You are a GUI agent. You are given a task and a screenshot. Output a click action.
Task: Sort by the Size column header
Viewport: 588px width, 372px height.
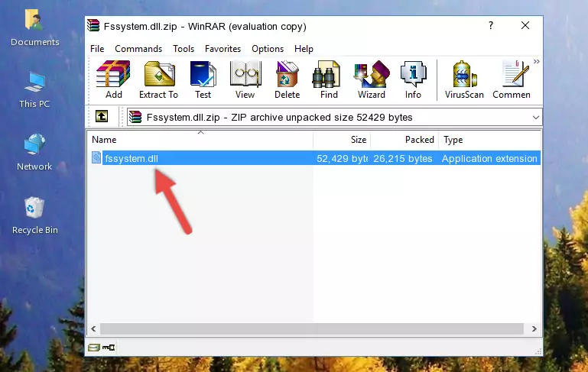342,140
